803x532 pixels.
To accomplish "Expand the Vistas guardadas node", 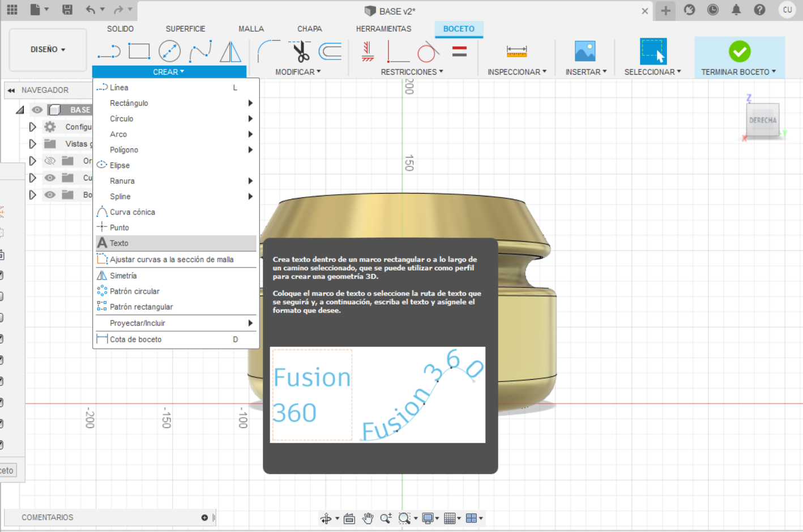I will pos(32,144).
